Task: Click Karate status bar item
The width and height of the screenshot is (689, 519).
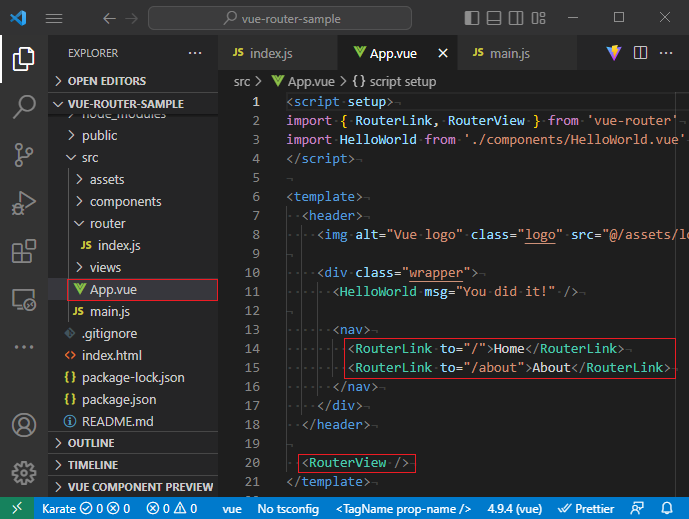Action: (86, 508)
